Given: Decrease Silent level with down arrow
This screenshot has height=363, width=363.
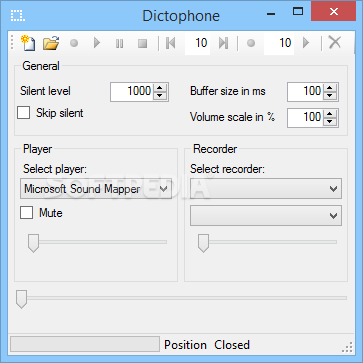Looking at the screenshot, I should click(x=160, y=96).
